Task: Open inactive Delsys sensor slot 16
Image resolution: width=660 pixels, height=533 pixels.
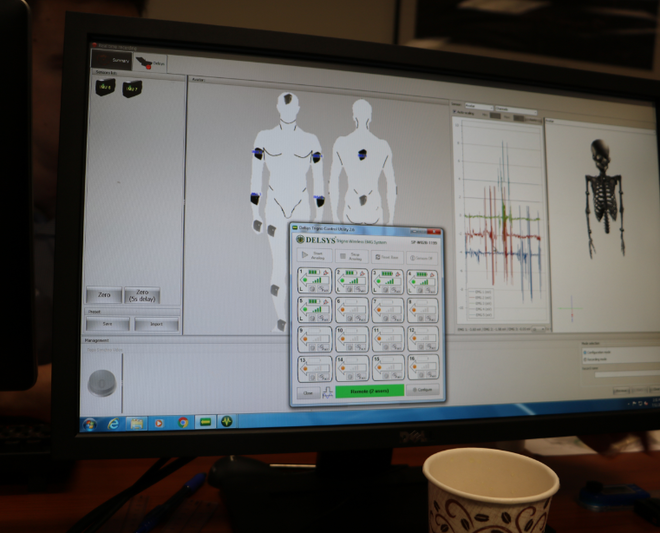Action: 423,367
